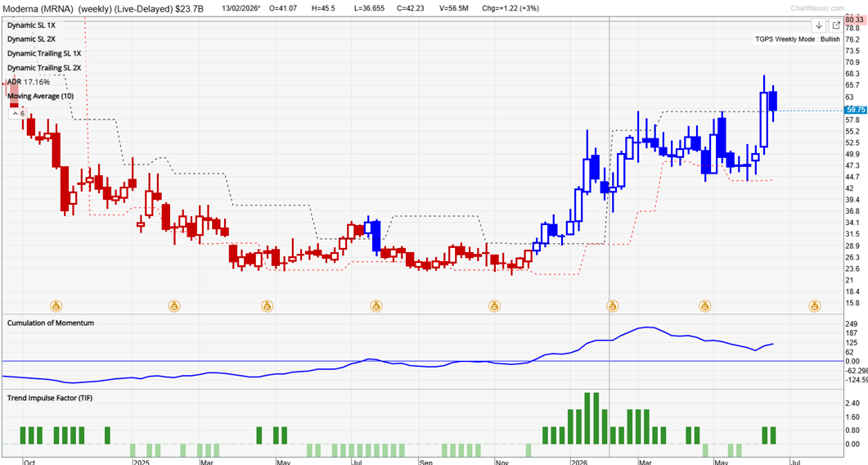This screenshot has width=868, height=465.
Task: Click the Cumulation of Momentum panel title
Action: pos(51,323)
